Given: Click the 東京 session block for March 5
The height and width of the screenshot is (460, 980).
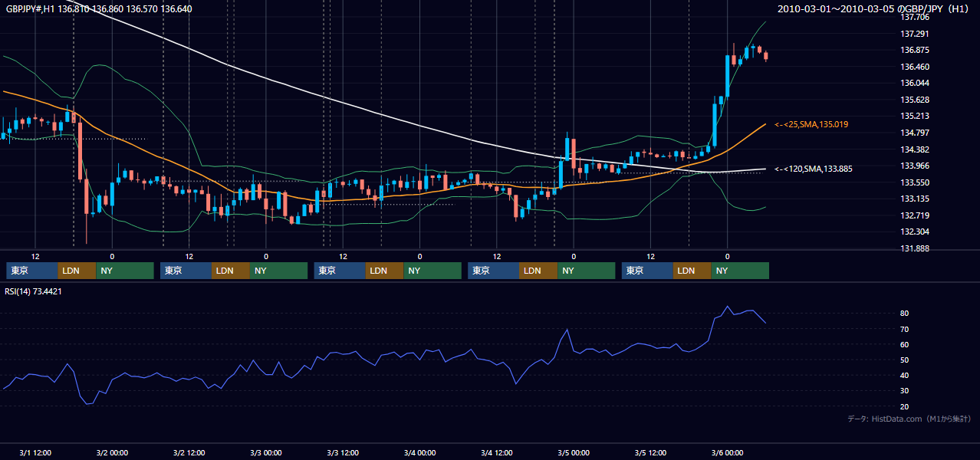Looking at the screenshot, I should pos(648,271).
